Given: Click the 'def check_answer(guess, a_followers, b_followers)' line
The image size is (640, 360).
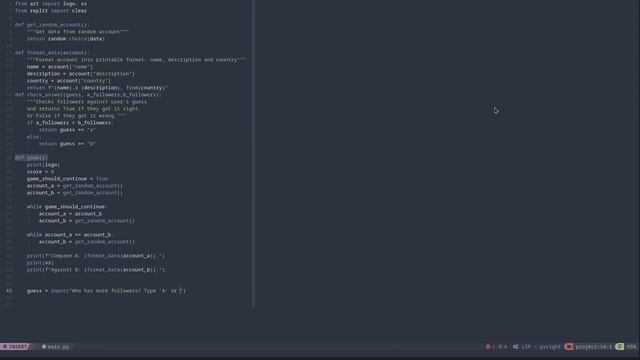Looking at the screenshot, I should [88, 95].
